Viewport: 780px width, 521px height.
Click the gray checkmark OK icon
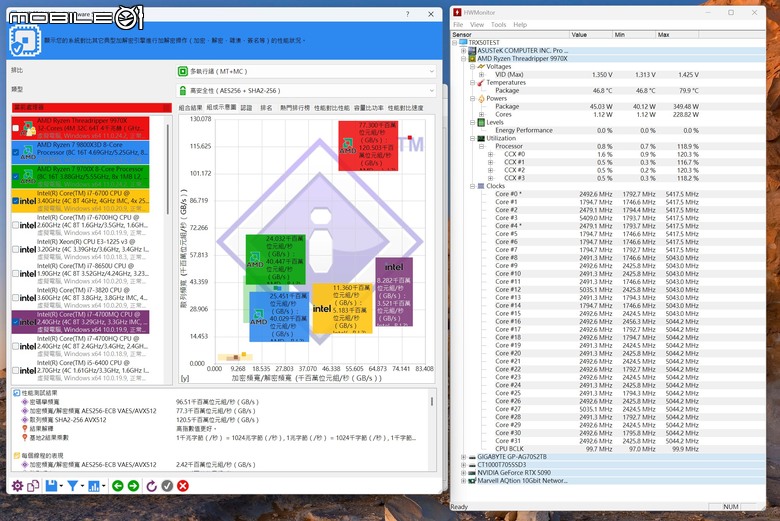pyautogui.click(x=167, y=486)
